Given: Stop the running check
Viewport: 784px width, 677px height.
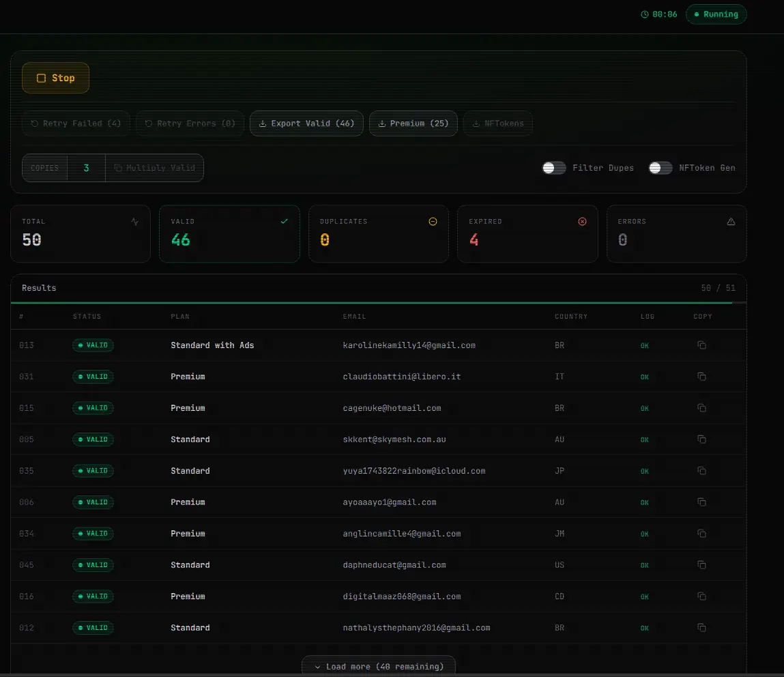Looking at the screenshot, I should pos(55,78).
